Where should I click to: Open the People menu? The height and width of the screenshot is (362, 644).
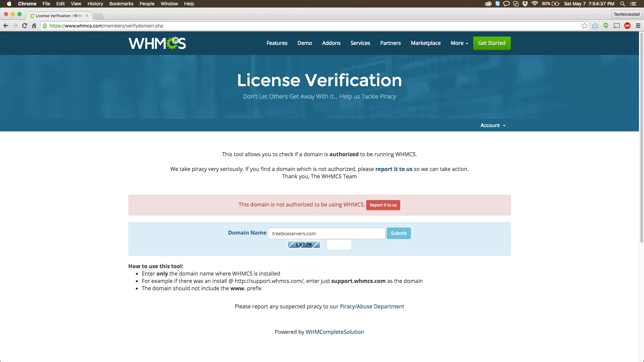pos(147,4)
